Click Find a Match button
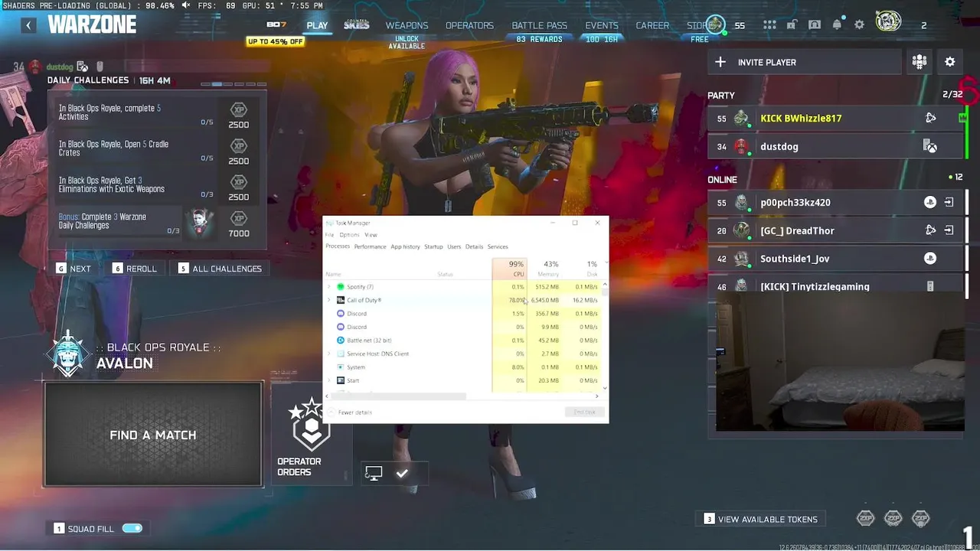 pos(153,434)
